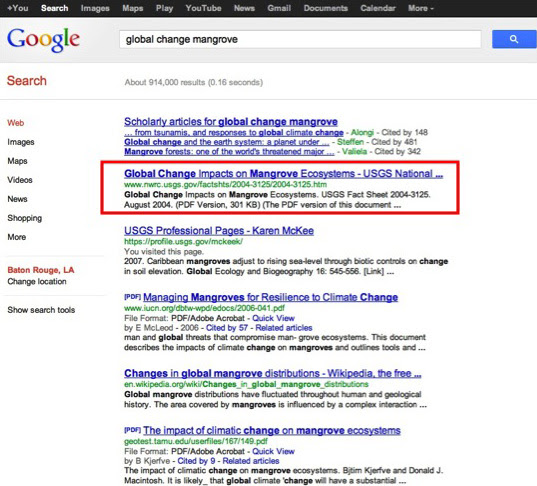
Task: Open Global Change Impacts on Mangrove Ecosystems result
Action: [x=283, y=174]
